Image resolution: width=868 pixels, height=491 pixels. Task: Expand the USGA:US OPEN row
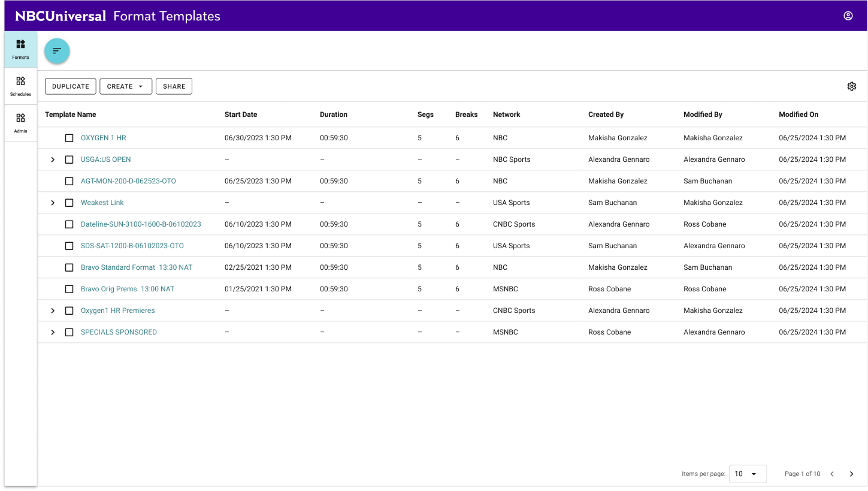pyautogui.click(x=53, y=159)
